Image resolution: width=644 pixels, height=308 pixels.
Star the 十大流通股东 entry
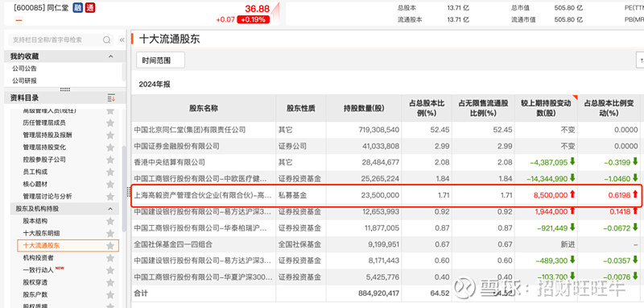tap(110, 245)
